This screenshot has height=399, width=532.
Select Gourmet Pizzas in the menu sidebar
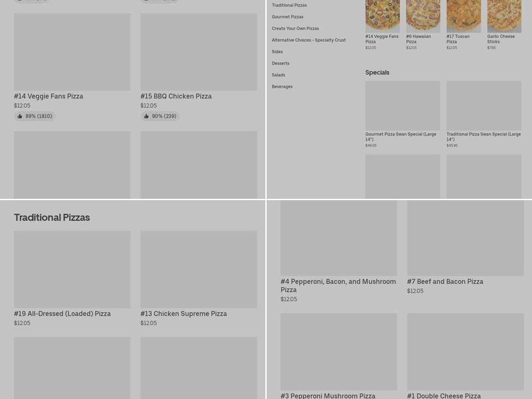tap(287, 17)
